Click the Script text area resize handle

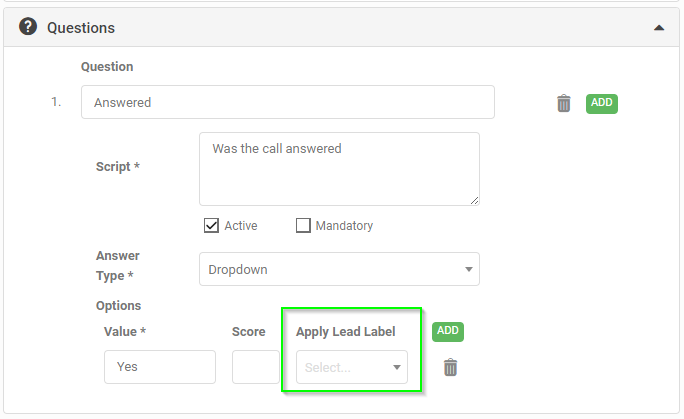(x=475, y=201)
